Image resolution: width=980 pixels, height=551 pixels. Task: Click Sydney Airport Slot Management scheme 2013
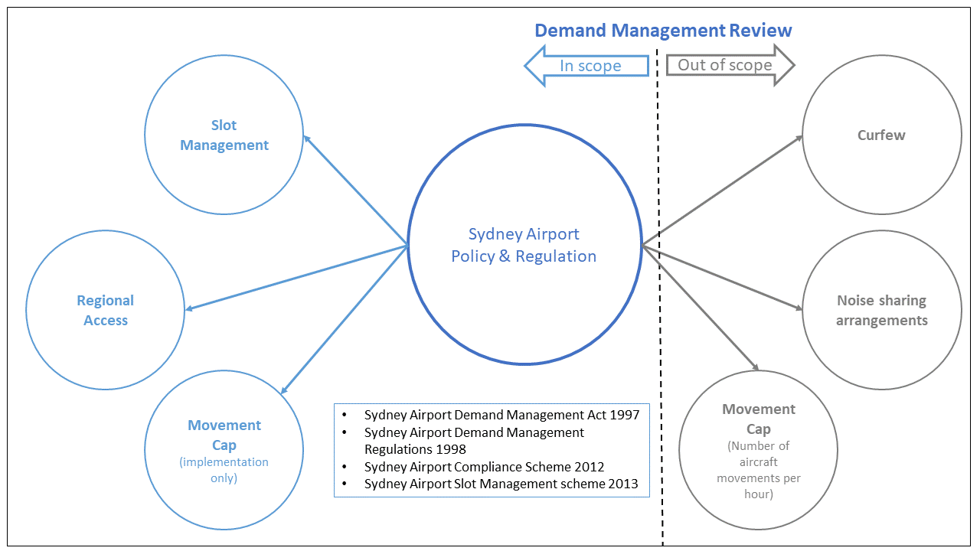click(x=501, y=484)
